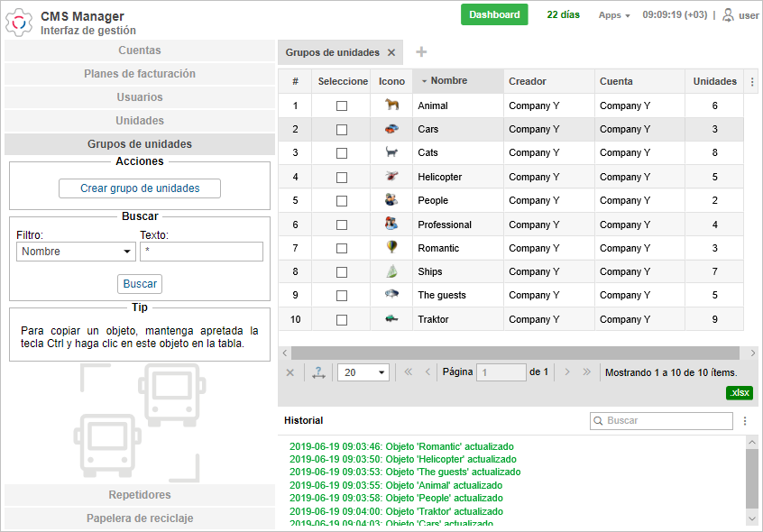
Task: Click Crear grupo de unidades button
Action: click(140, 188)
